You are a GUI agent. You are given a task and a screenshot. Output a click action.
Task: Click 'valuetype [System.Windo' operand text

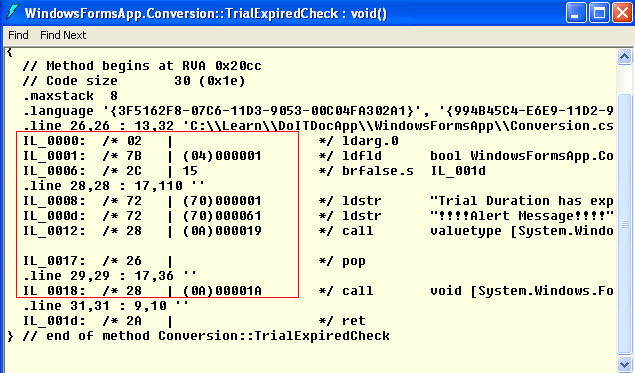(522, 231)
